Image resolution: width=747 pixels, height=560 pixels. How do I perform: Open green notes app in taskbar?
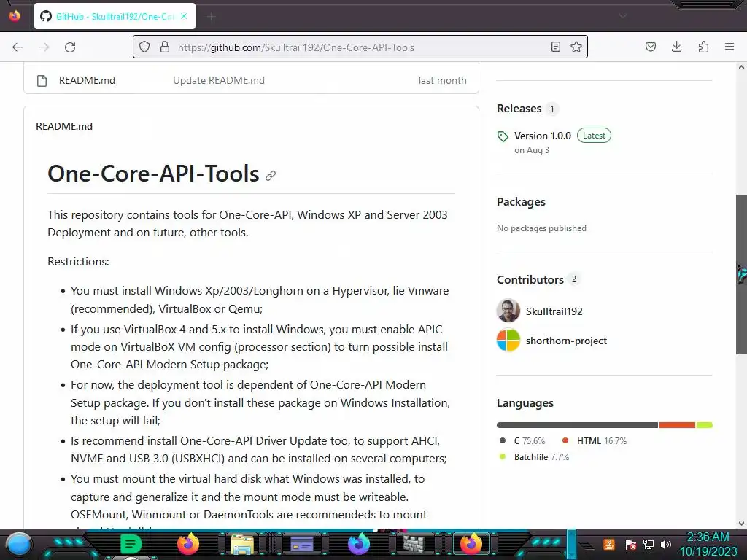[x=131, y=544]
